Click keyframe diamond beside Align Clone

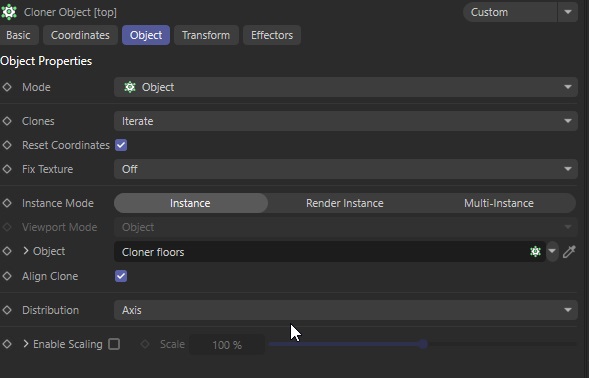(7, 276)
